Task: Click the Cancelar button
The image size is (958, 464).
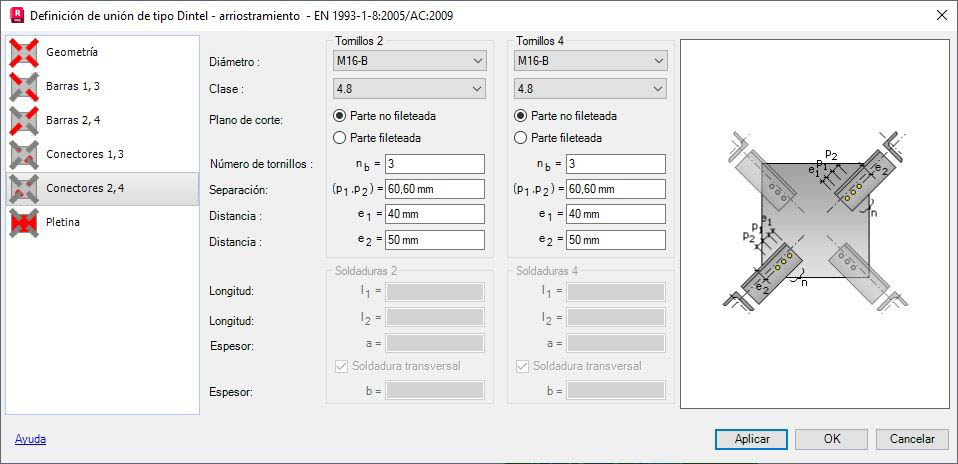Action: pyautogui.click(x=912, y=439)
